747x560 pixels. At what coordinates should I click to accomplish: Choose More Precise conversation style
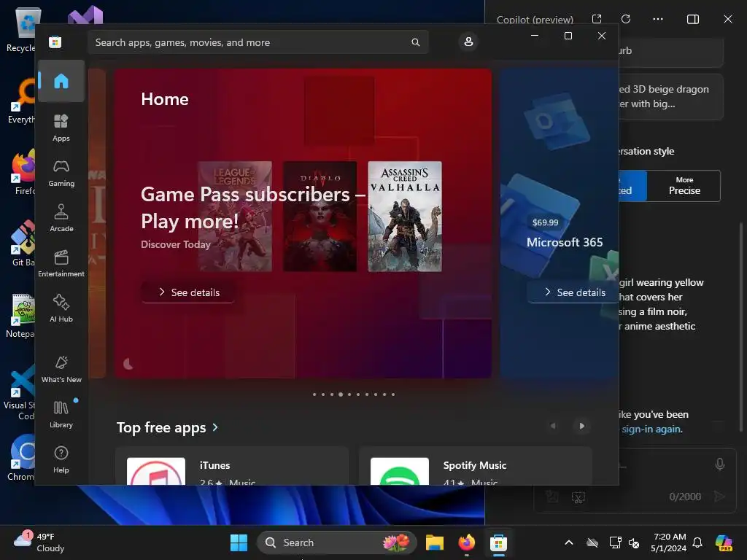[x=684, y=186]
